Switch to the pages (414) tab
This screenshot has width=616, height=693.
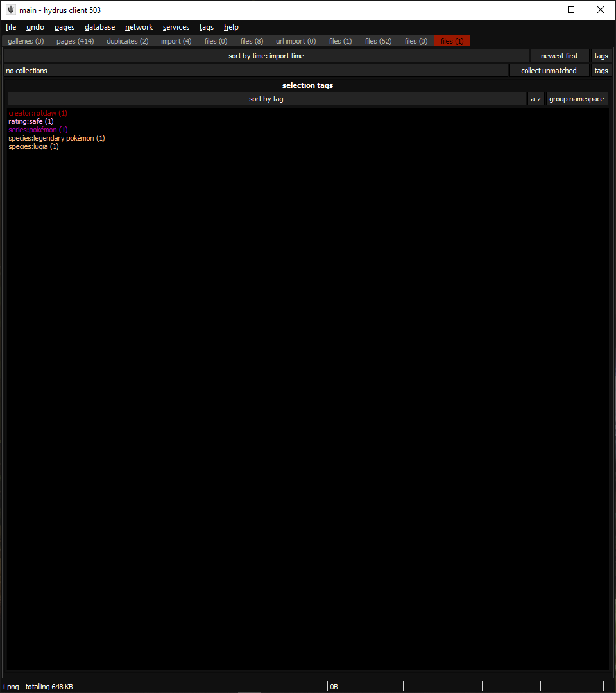pyautogui.click(x=74, y=40)
